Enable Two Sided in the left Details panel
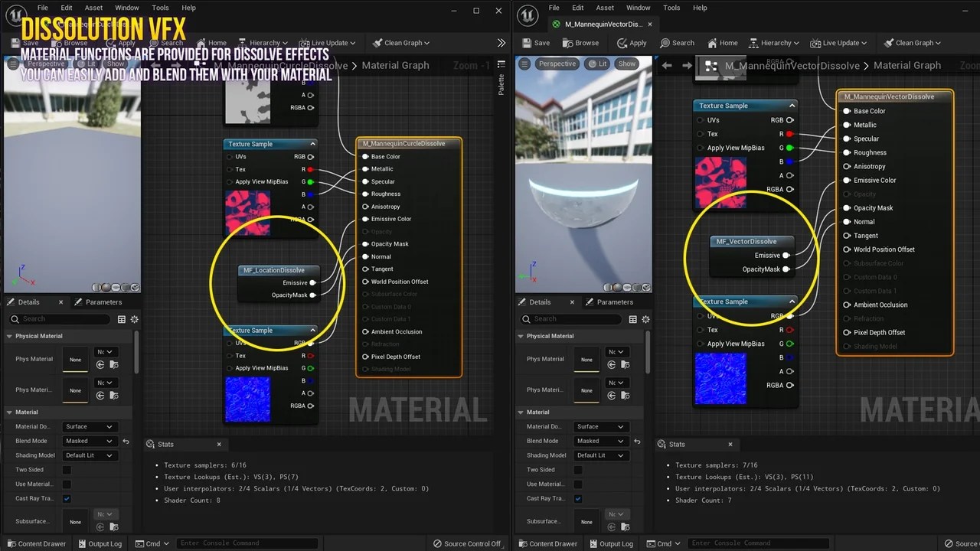Viewport: 980px width, 551px height. [x=67, y=470]
